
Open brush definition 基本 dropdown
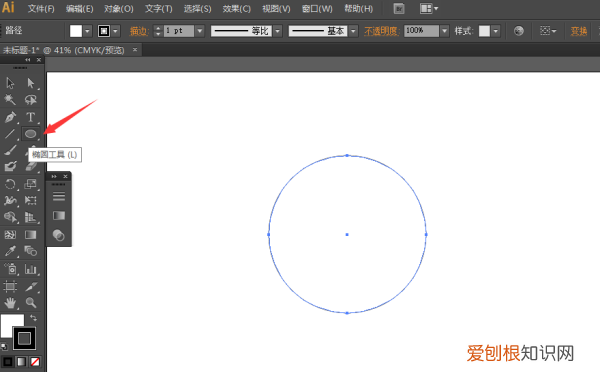[353, 31]
